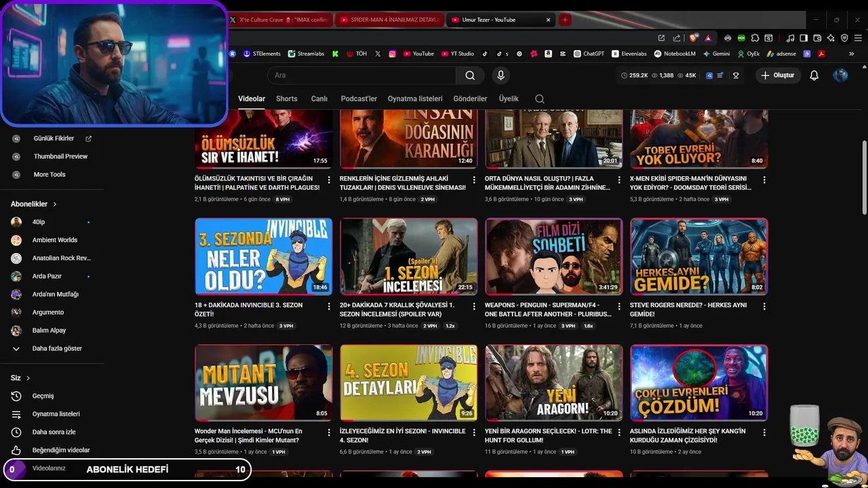Open options menu for Ölümsüzlük Takıntısı video

point(329,180)
